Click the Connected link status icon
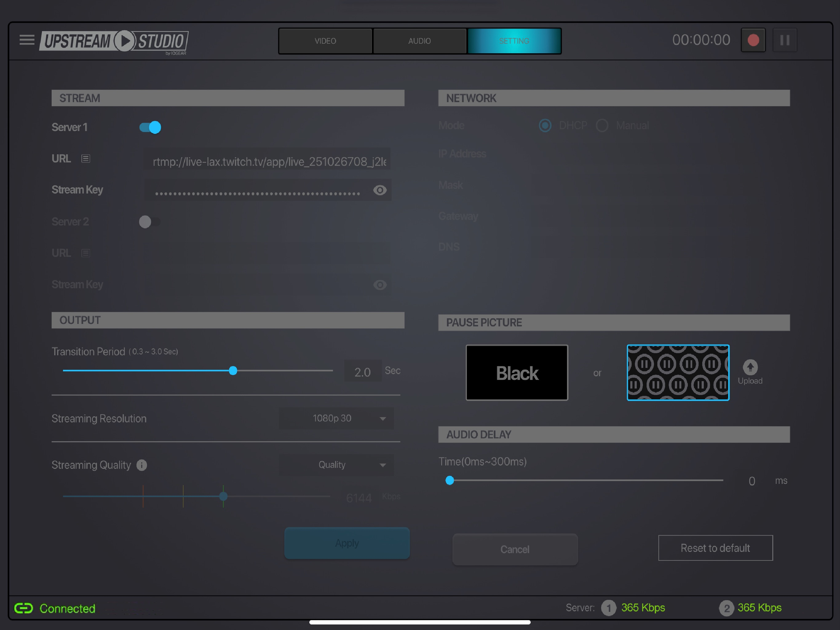840x630 pixels. 24,608
